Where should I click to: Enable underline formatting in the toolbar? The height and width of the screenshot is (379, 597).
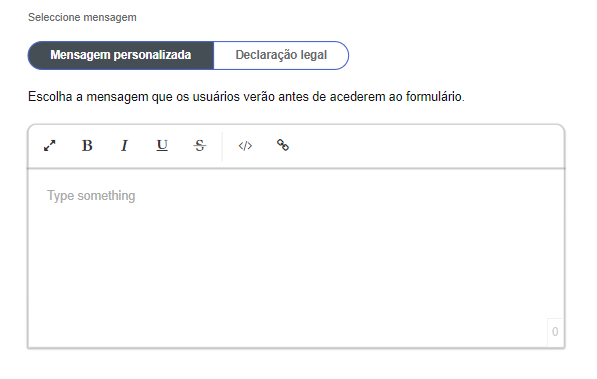(162, 146)
